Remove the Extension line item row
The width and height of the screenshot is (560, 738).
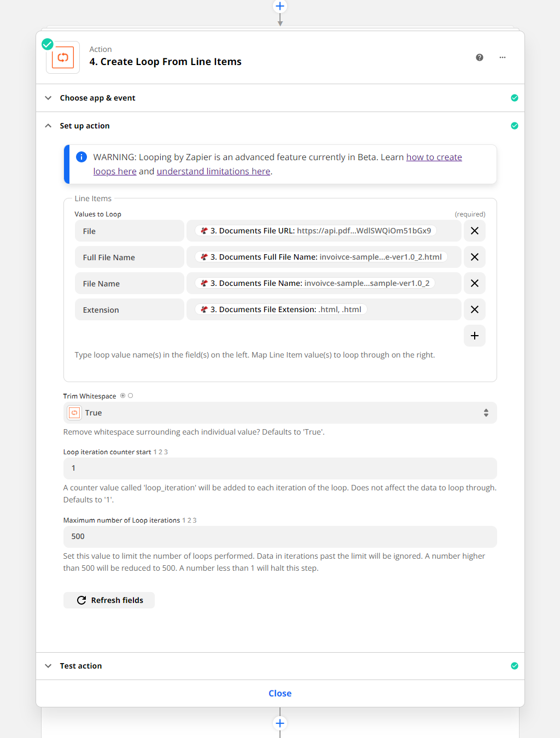474,309
